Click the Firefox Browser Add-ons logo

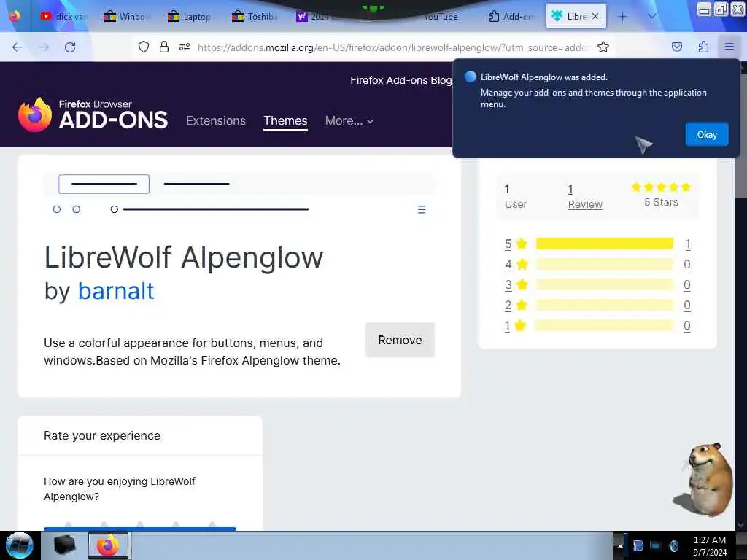click(x=93, y=114)
